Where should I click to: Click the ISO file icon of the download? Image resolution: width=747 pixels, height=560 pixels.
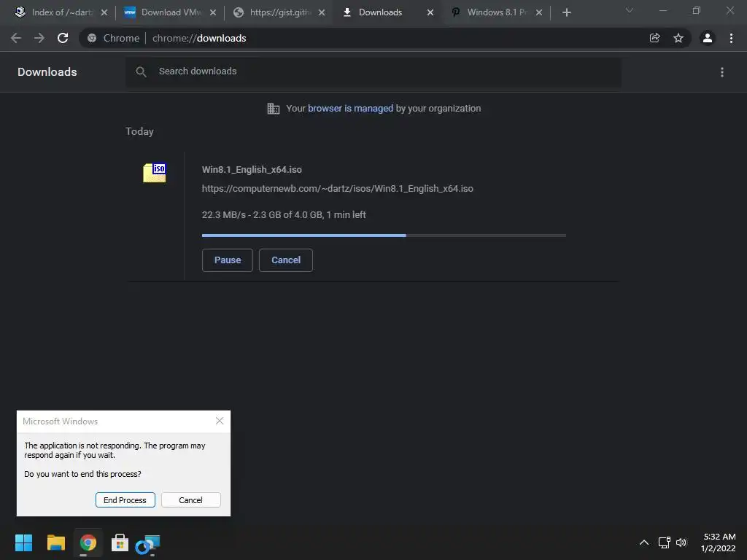point(155,172)
